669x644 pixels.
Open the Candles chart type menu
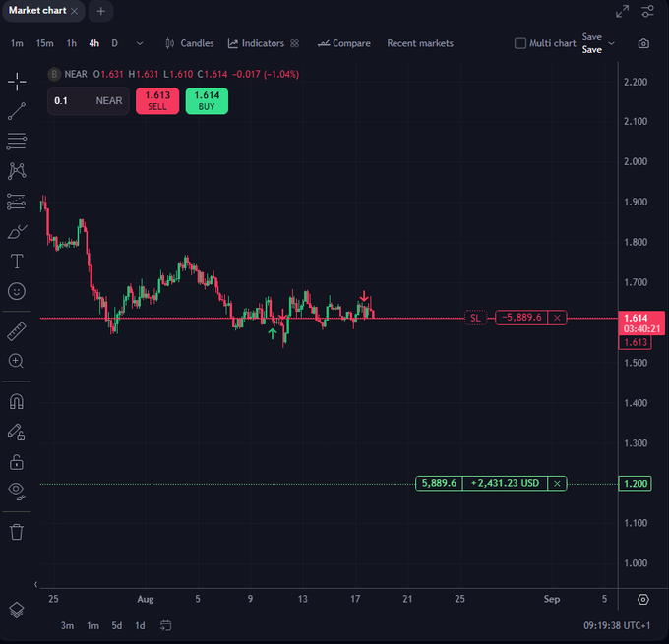point(190,43)
